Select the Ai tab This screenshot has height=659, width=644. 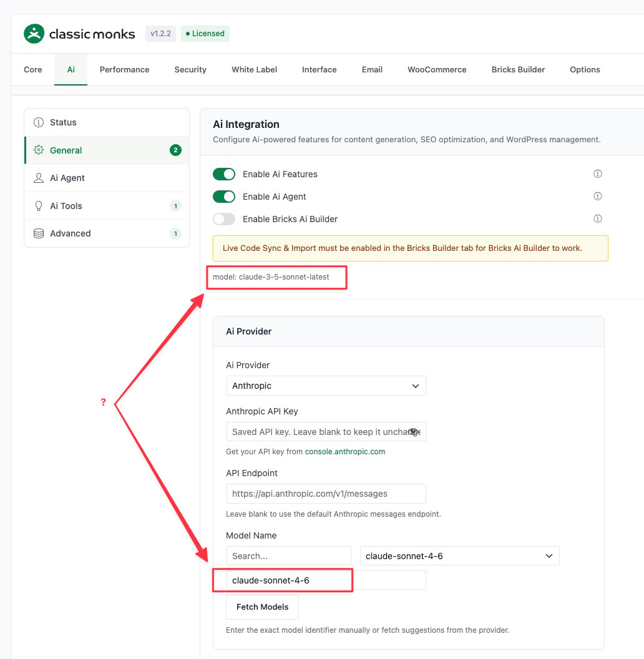[71, 69]
